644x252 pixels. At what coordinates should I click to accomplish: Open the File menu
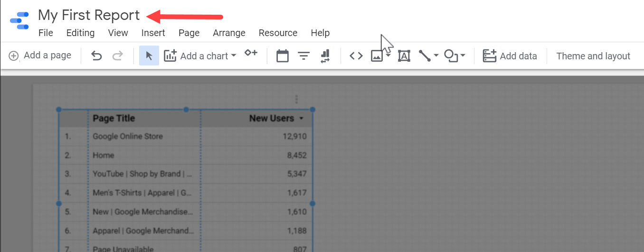(46, 33)
